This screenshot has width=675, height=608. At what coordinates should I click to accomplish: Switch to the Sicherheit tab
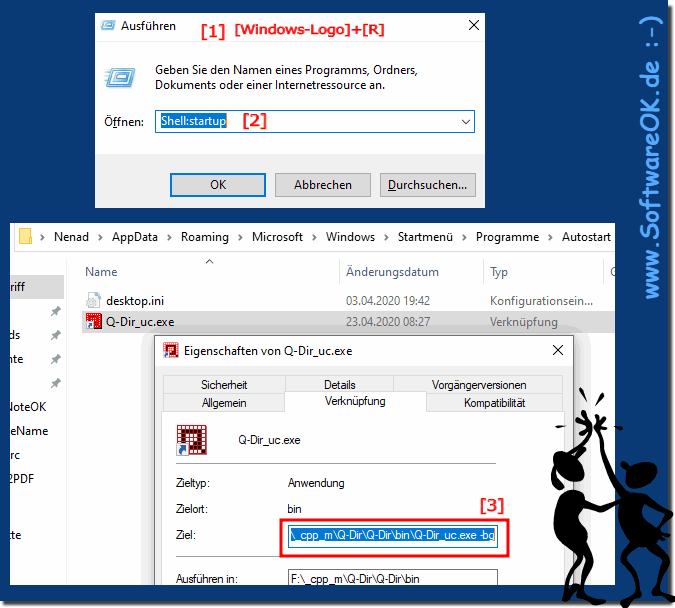pos(224,384)
